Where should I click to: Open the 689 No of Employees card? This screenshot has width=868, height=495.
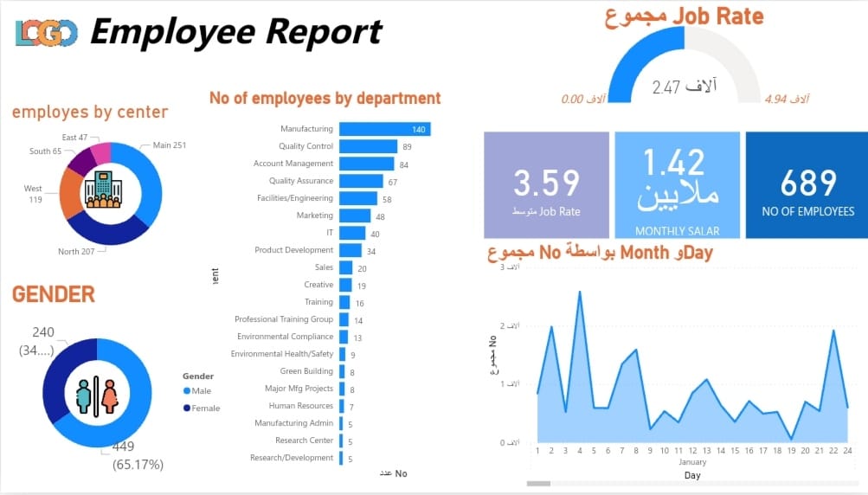[807, 184]
